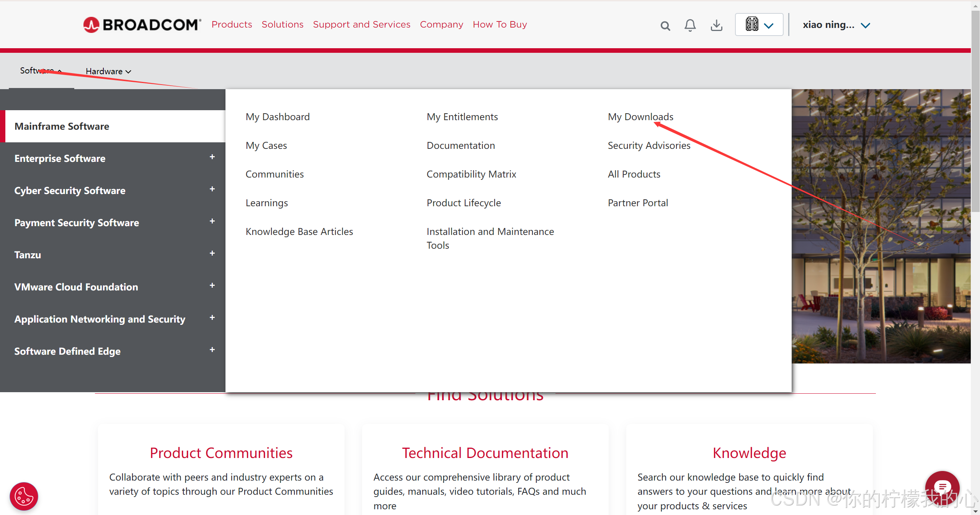This screenshot has height=515, width=980.
Task: Click the Broadcom logo
Action: pyautogui.click(x=142, y=25)
